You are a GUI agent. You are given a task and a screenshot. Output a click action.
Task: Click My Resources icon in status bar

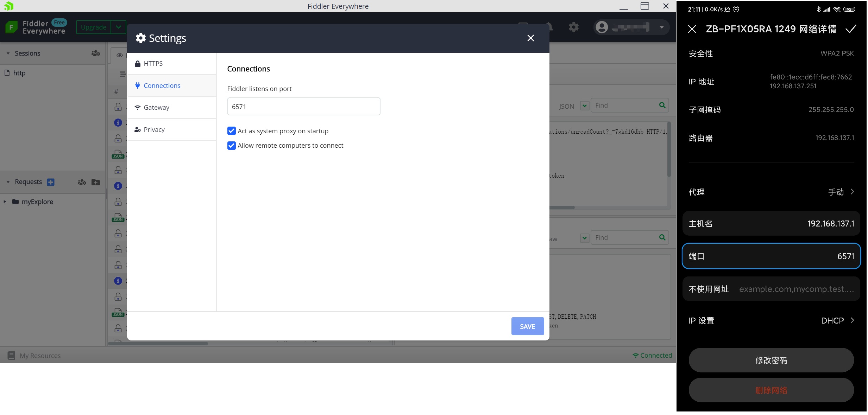pos(11,356)
